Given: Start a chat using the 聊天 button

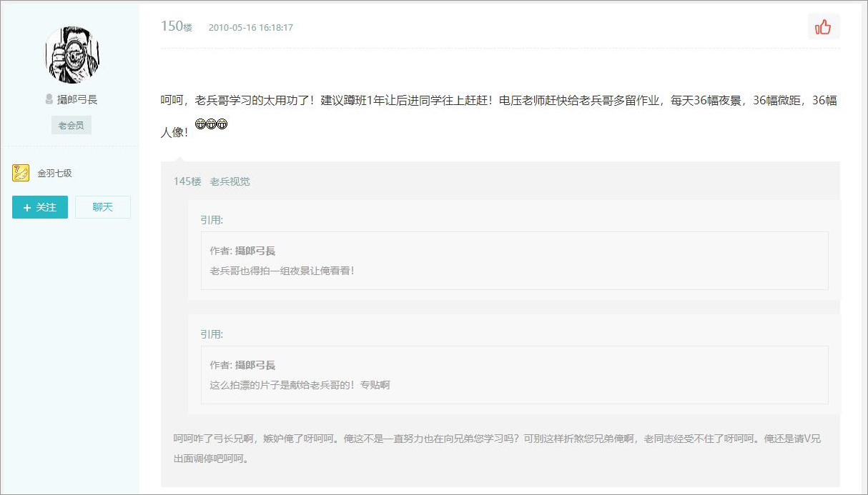Looking at the screenshot, I should (x=102, y=206).
